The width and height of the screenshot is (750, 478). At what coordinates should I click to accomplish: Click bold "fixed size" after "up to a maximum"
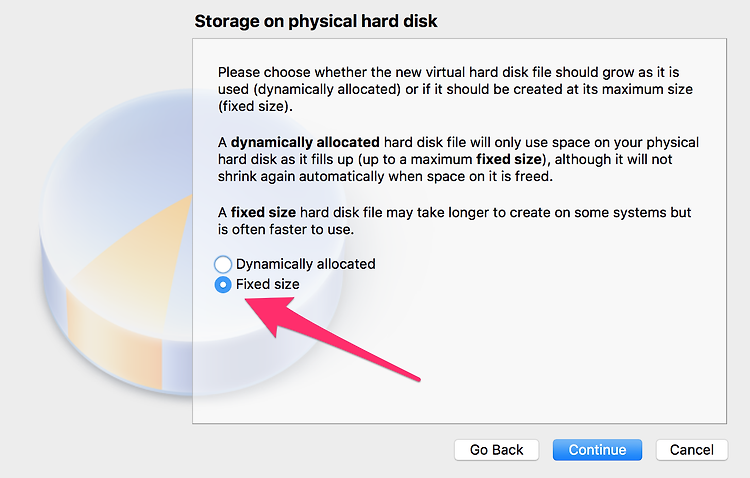tap(509, 159)
